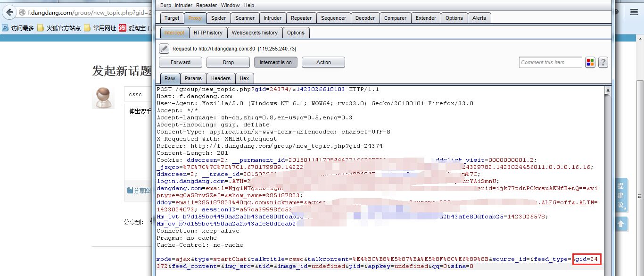The width and height of the screenshot is (644, 276).
Task: Select the Raw request view tab
Action: [x=170, y=78]
